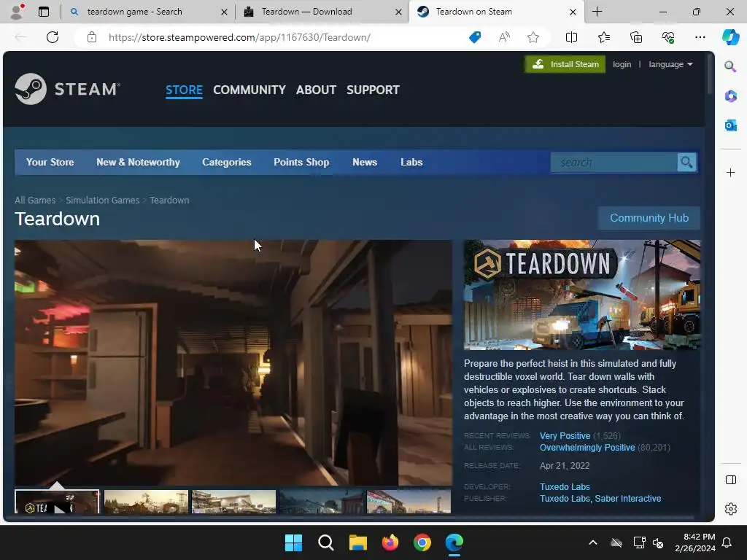Open the Edge sidebar search icon
The width and height of the screenshot is (747, 560).
730,66
